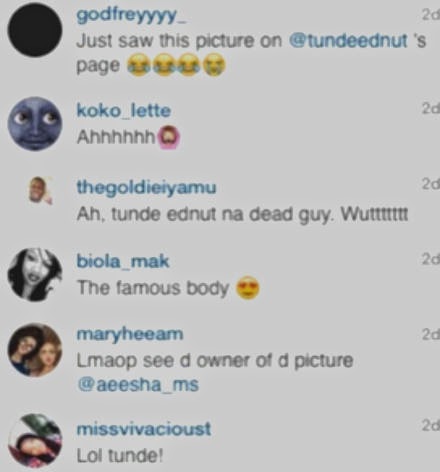This screenshot has height=472, width=440.
Task: Open missvivacioust profile avatar
Action: [35, 441]
